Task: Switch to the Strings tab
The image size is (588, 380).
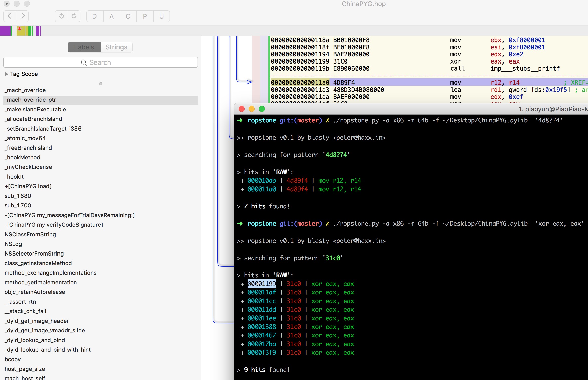Action: coord(116,47)
